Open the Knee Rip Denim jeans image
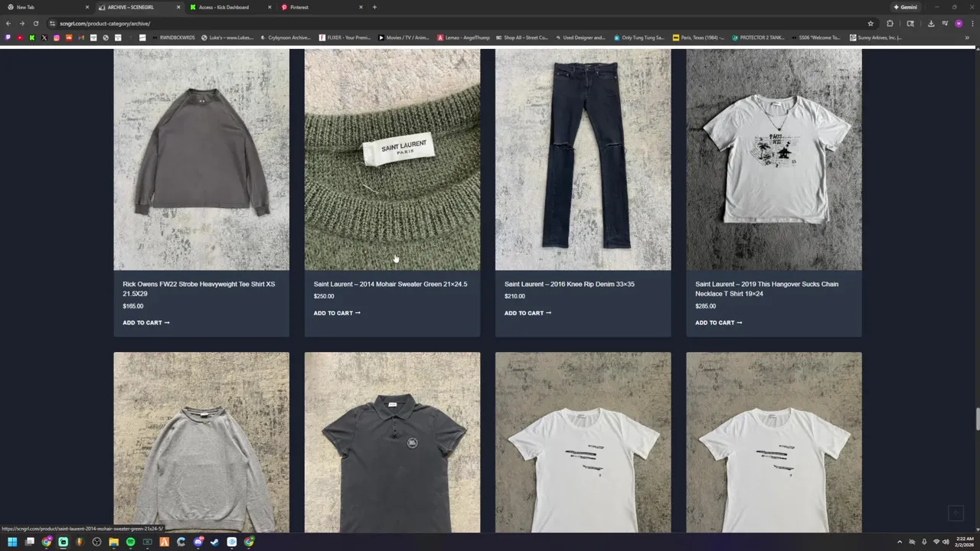Screen dimensions: 980x551 click(x=583, y=160)
